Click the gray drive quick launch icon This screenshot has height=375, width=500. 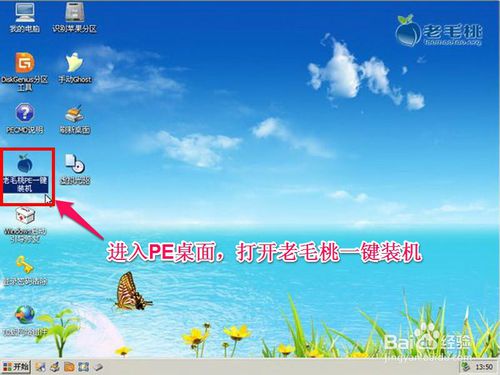point(98,367)
